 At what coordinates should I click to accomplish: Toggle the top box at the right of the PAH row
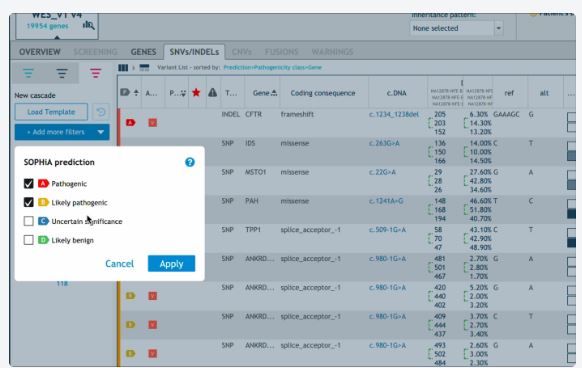572,204
